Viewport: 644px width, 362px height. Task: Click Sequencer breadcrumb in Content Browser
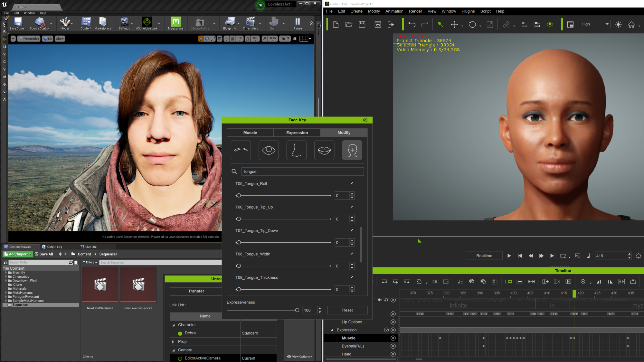108,254
